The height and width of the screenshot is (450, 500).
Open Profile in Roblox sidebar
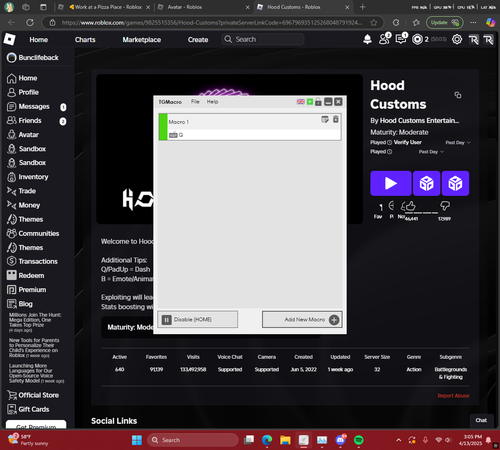pos(23,92)
